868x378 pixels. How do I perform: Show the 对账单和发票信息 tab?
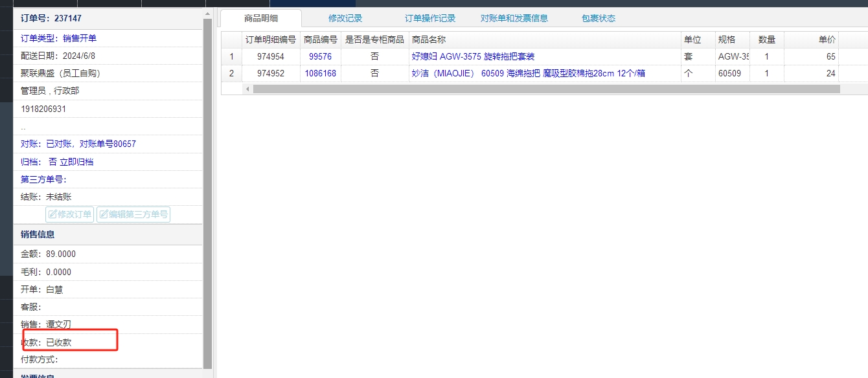click(x=514, y=18)
